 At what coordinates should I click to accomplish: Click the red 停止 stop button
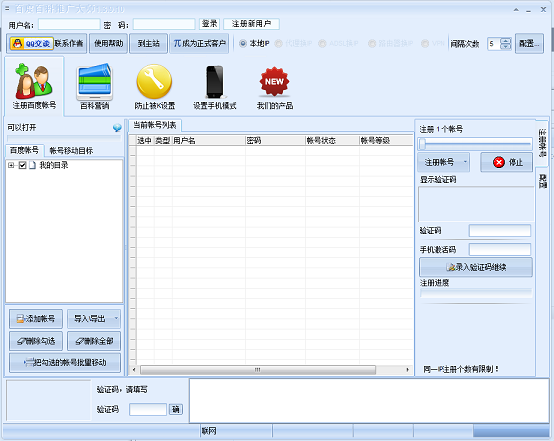[x=506, y=162]
